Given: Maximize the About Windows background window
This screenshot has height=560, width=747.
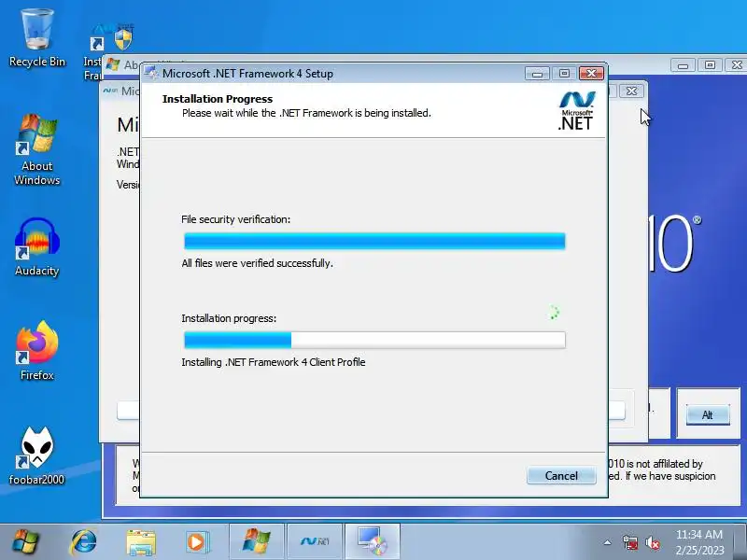Looking at the screenshot, I should [x=710, y=64].
